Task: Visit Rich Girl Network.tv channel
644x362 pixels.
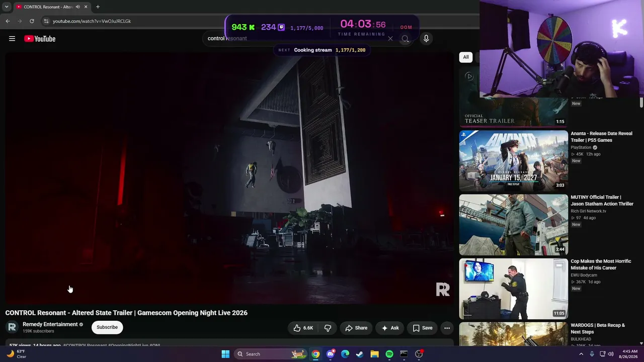Action: (x=588, y=211)
